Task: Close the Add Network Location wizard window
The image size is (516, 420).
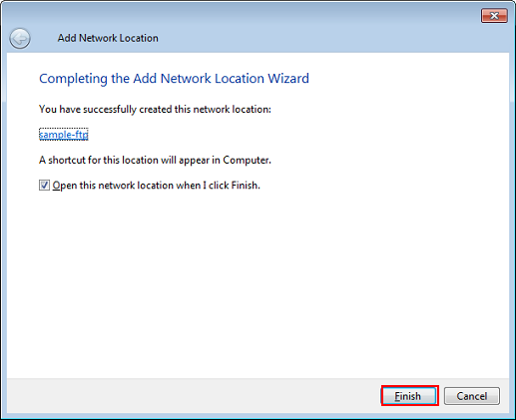Action: 494,16
